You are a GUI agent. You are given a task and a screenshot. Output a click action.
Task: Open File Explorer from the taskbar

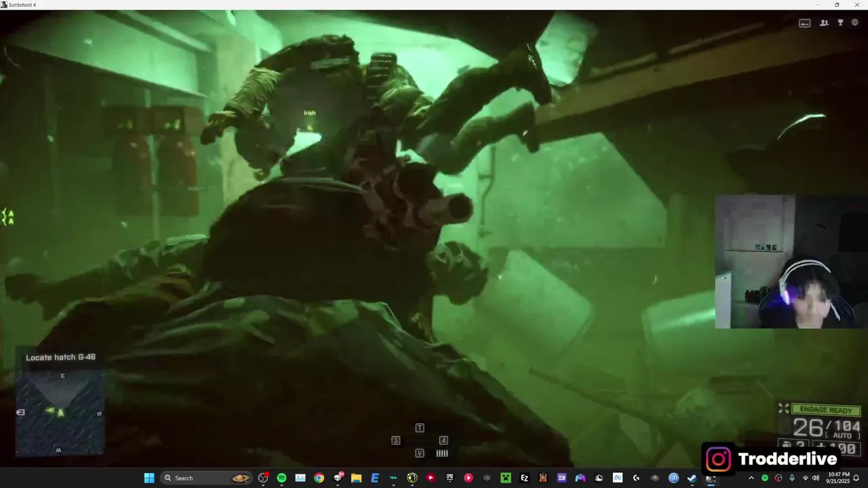pyautogui.click(x=356, y=478)
